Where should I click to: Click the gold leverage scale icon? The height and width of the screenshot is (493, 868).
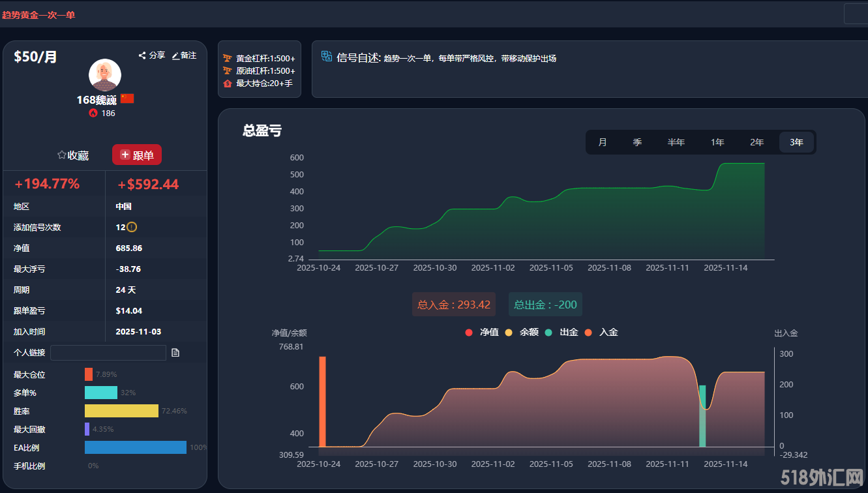coord(227,58)
